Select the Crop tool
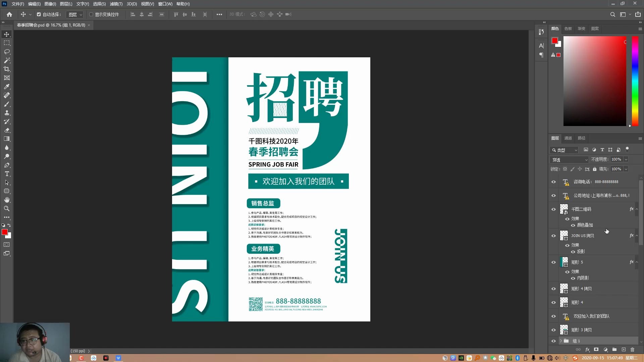The width and height of the screenshot is (644, 362). click(x=7, y=69)
